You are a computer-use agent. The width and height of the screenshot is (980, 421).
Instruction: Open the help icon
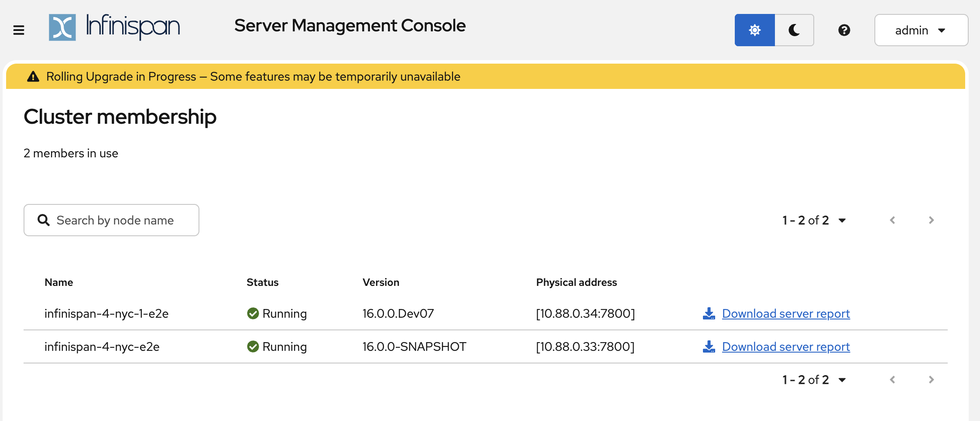844,30
